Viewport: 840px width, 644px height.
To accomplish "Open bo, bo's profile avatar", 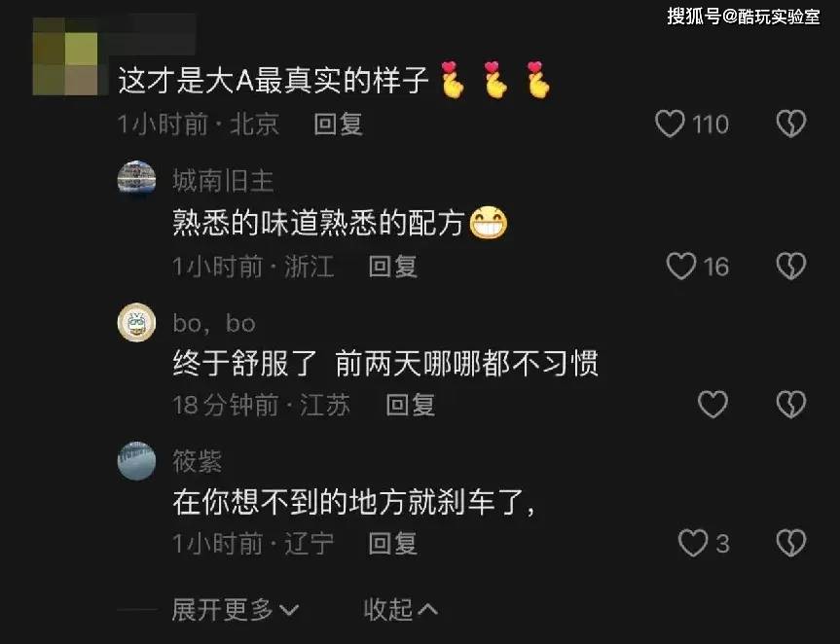I will pyautogui.click(x=136, y=322).
